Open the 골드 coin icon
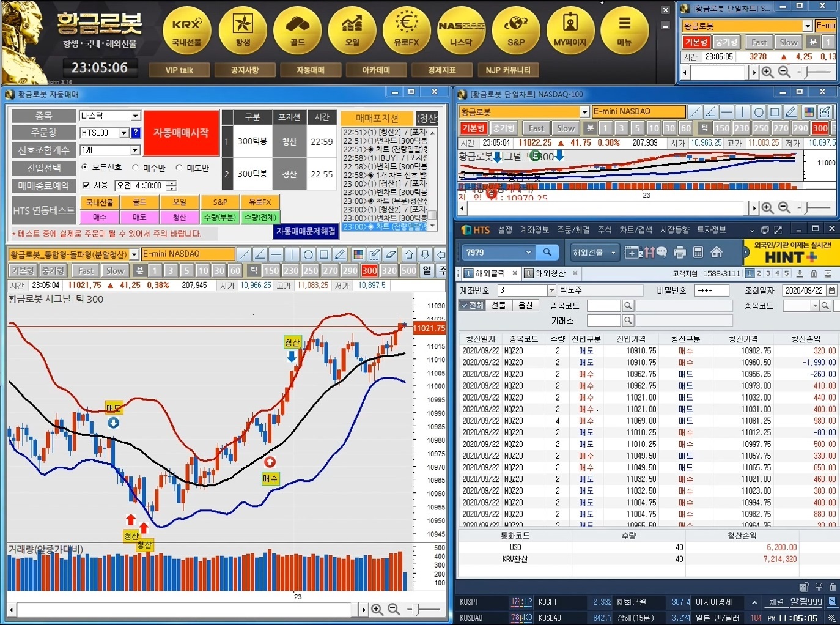 click(x=298, y=31)
